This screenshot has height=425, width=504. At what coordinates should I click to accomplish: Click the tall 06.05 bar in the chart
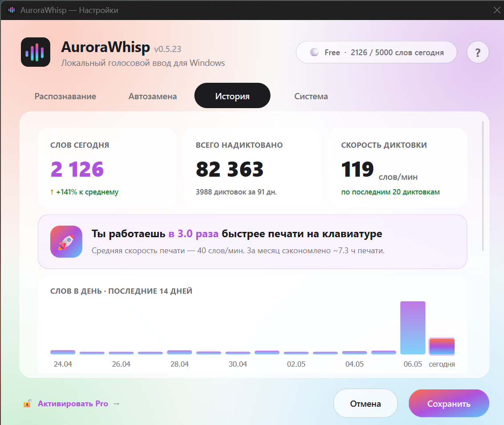(413, 328)
